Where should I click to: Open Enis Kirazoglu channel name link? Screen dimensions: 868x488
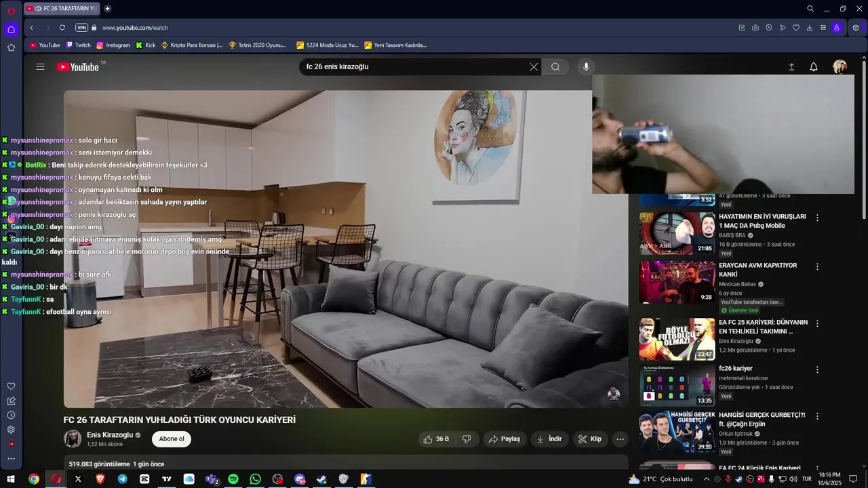[110, 435]
